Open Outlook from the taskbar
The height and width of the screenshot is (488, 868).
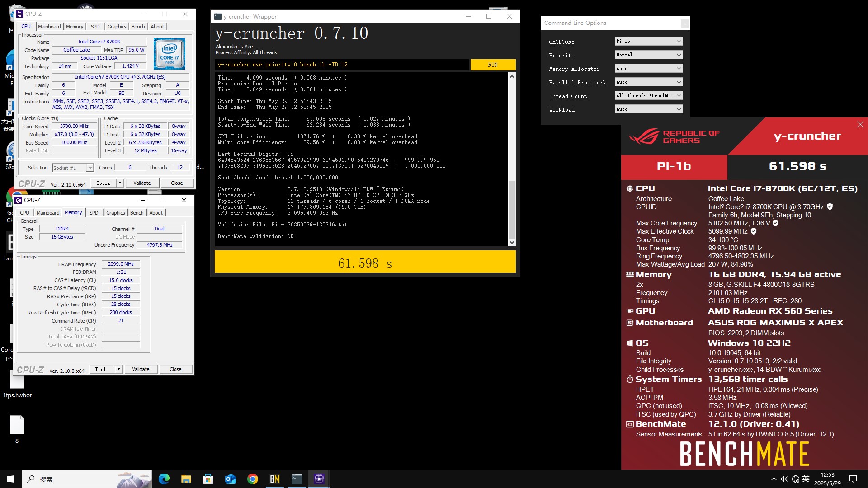(230, 479)
